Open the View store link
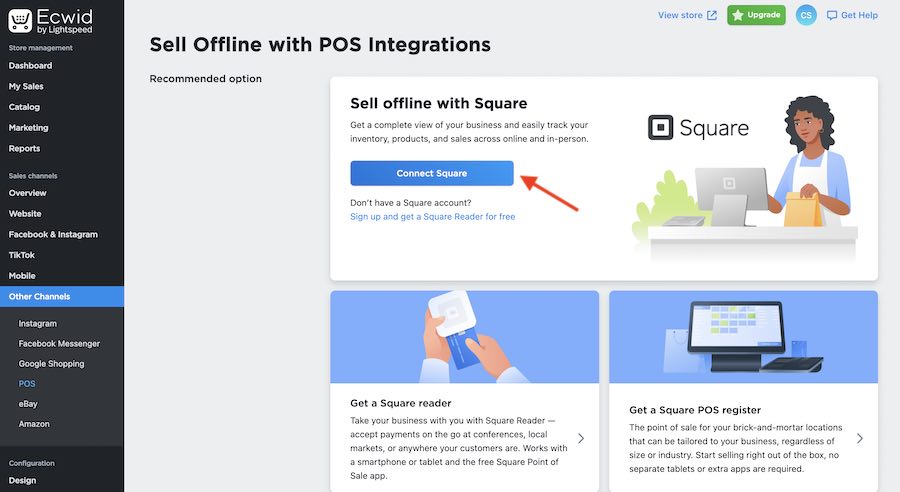 (x=687, y=15)
